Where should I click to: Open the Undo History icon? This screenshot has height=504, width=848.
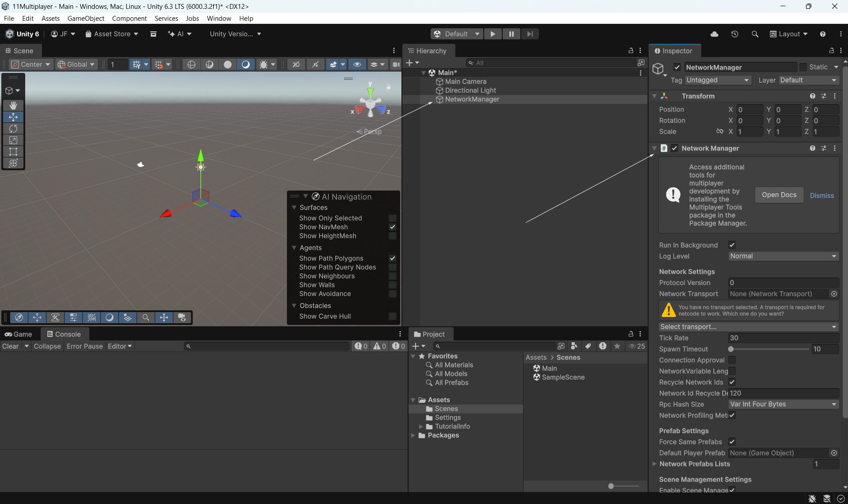click(734, 34)
